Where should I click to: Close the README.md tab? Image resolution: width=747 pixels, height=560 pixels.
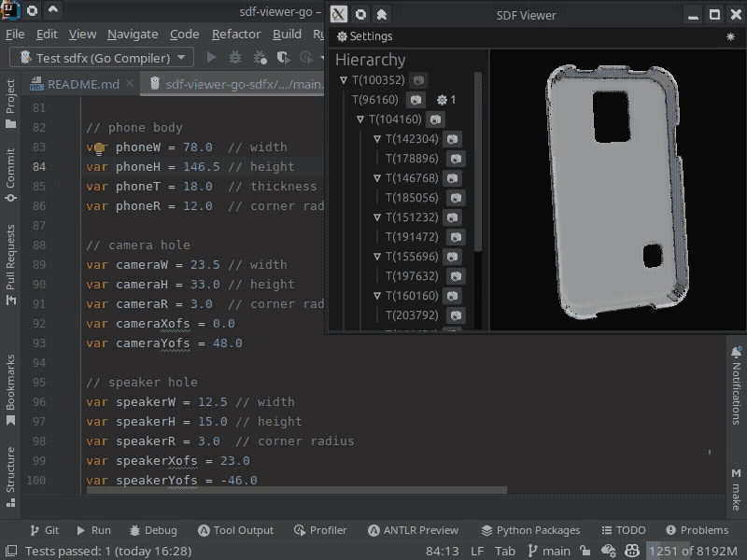click(x=130, y=83)
